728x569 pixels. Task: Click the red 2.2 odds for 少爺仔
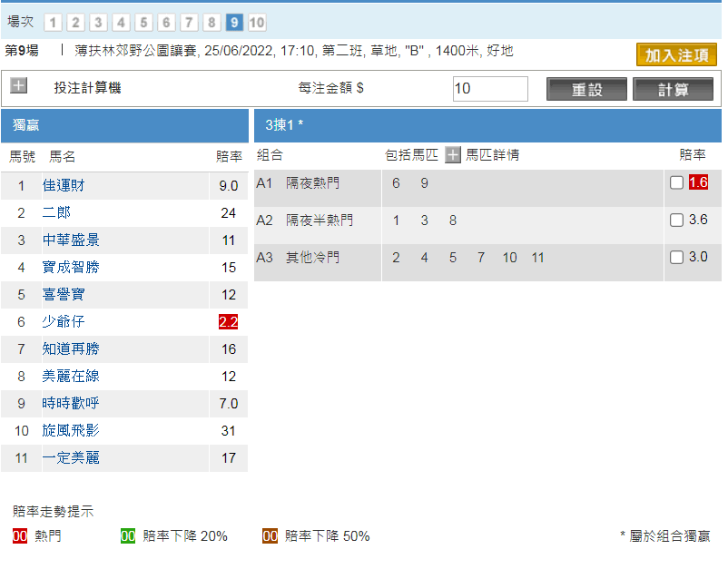[228, 321]
